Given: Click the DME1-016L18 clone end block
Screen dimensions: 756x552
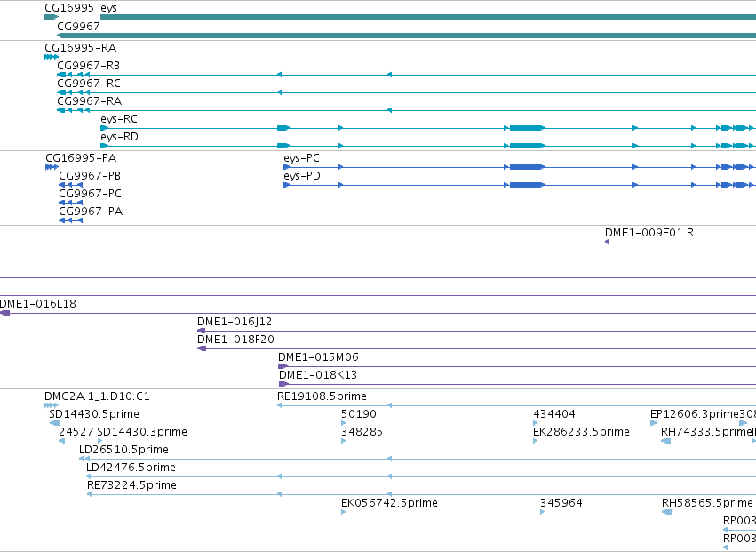Looking at the screenshot, I should click(4, 313).
